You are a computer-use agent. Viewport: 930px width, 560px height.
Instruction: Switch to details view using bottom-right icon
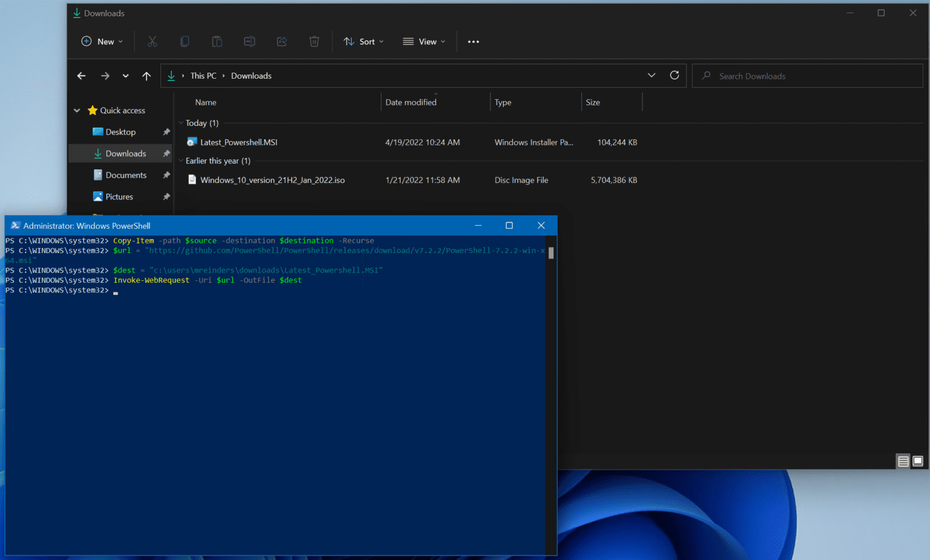point(903,461)
